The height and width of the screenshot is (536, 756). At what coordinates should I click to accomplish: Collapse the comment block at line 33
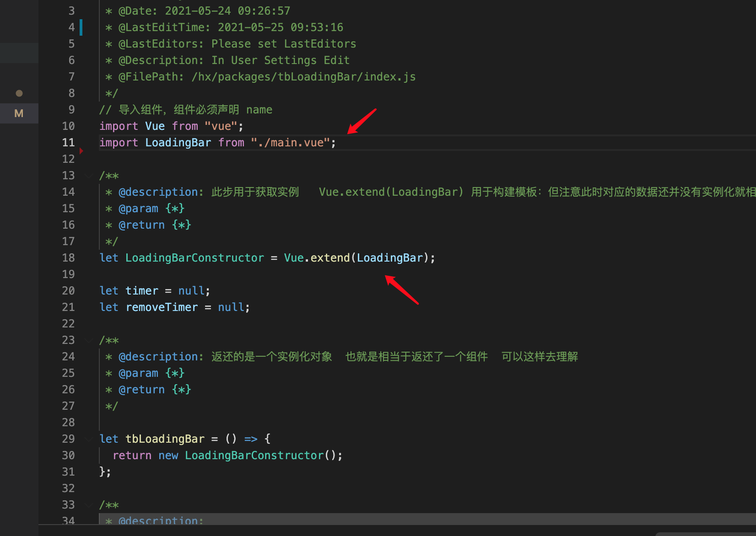(88, 505)
